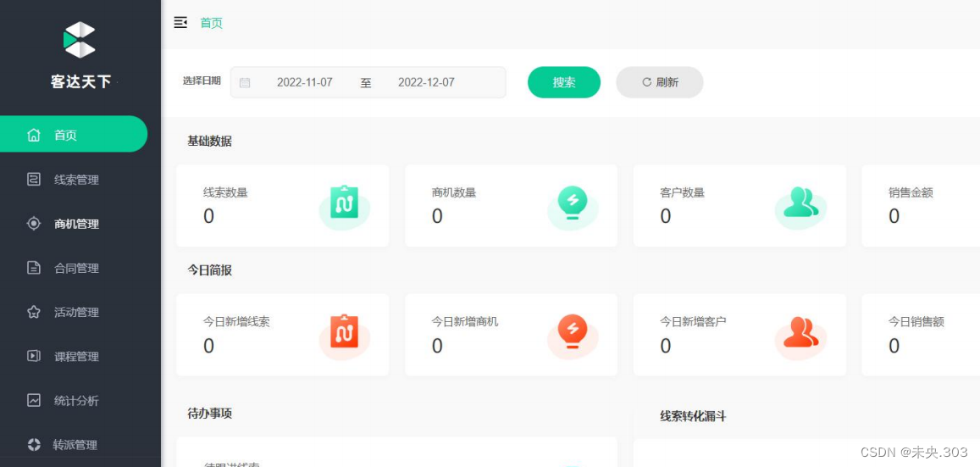Click the 刷新 refresh button
The height and width of the screenshot is (467, 980).
659,82
